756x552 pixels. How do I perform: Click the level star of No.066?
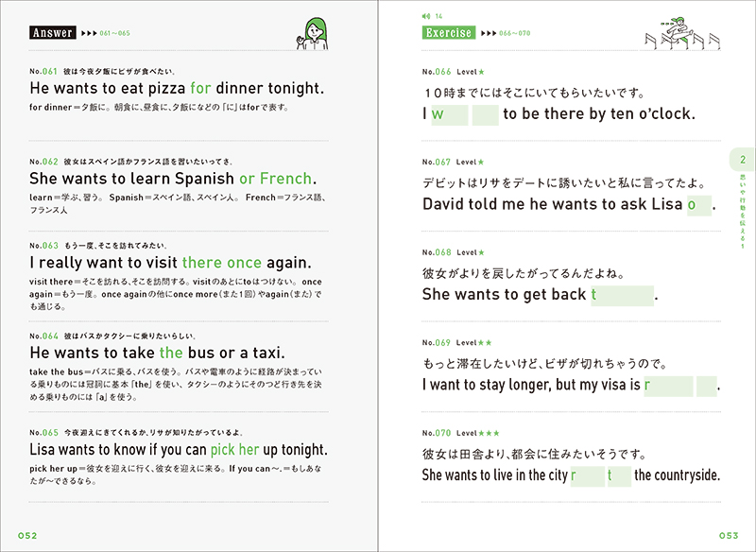coord(481,72)
